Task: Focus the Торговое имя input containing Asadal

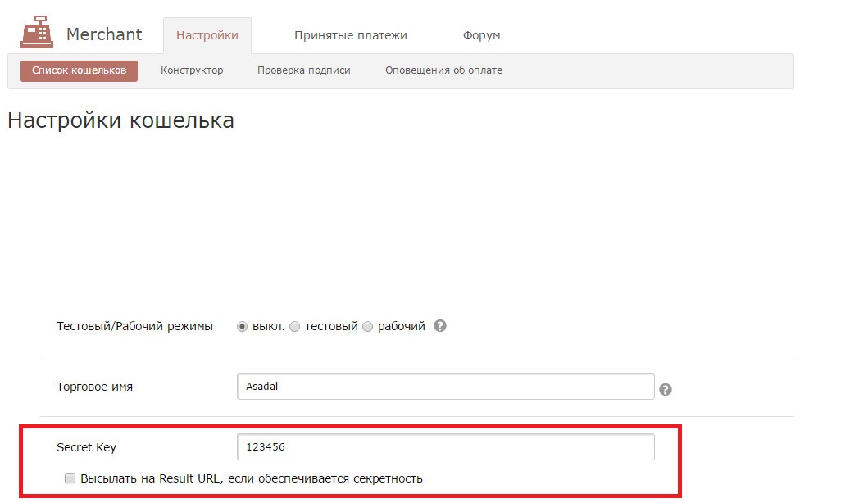Action: [x=446, y=386]
